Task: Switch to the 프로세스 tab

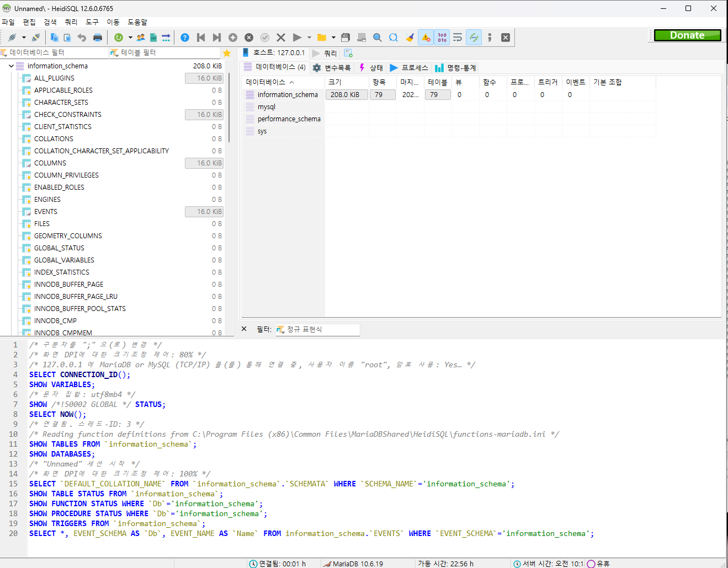Action: click(x=409, y=68)
